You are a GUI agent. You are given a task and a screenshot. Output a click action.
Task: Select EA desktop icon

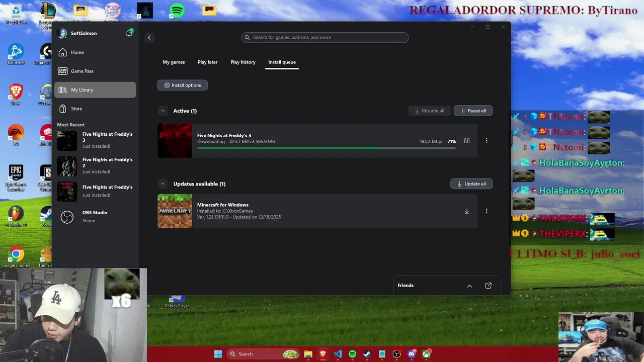coord(16,135)
